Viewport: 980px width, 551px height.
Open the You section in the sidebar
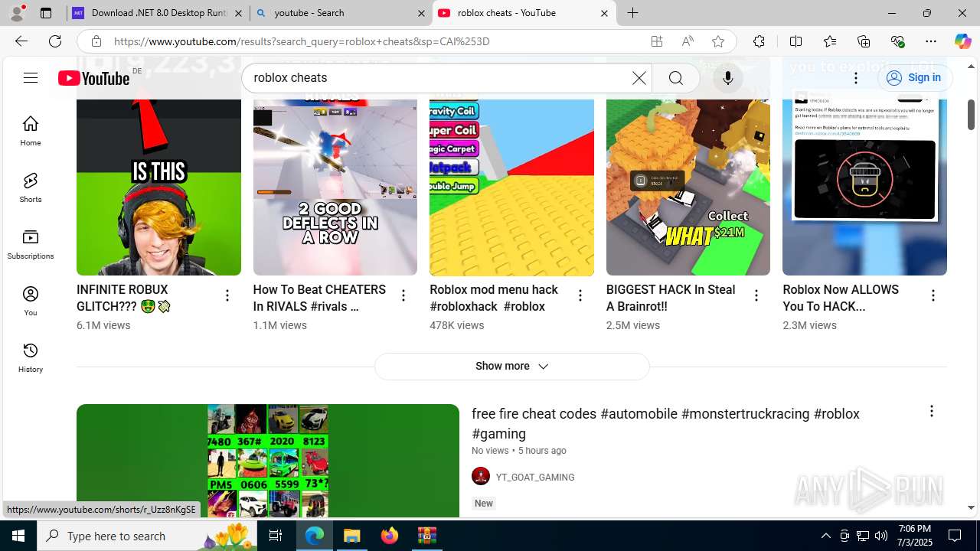31,301
